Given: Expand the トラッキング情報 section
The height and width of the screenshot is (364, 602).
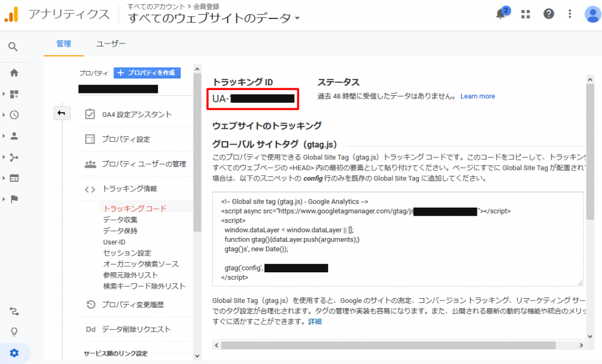Looking at the screenshot, I should click(129, 189).
